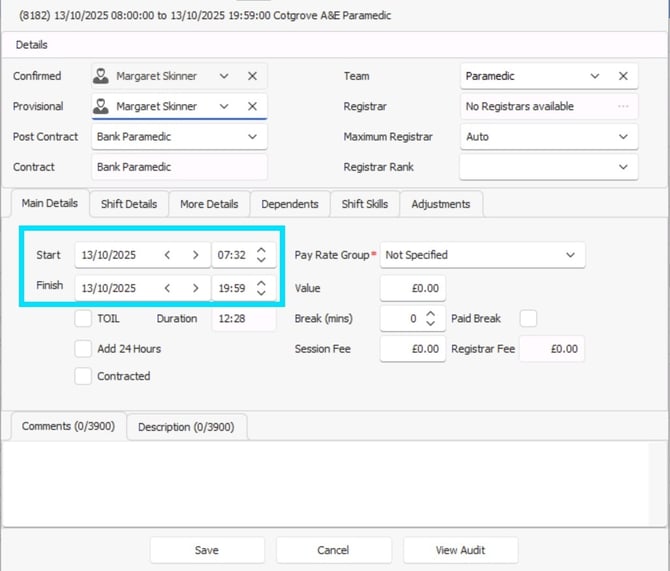
Task: Tick the Add 24 Hours checkbox
Action: click(x=84, y=349)
